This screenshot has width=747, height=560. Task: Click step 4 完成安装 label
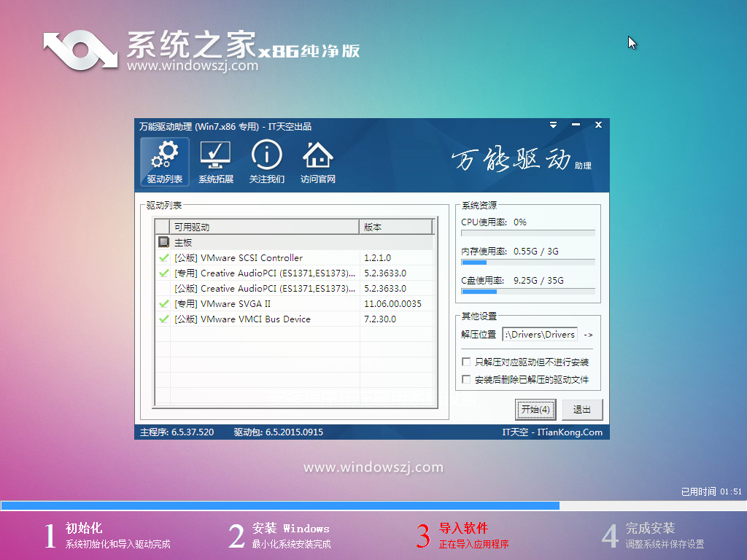tap(650, 528)
